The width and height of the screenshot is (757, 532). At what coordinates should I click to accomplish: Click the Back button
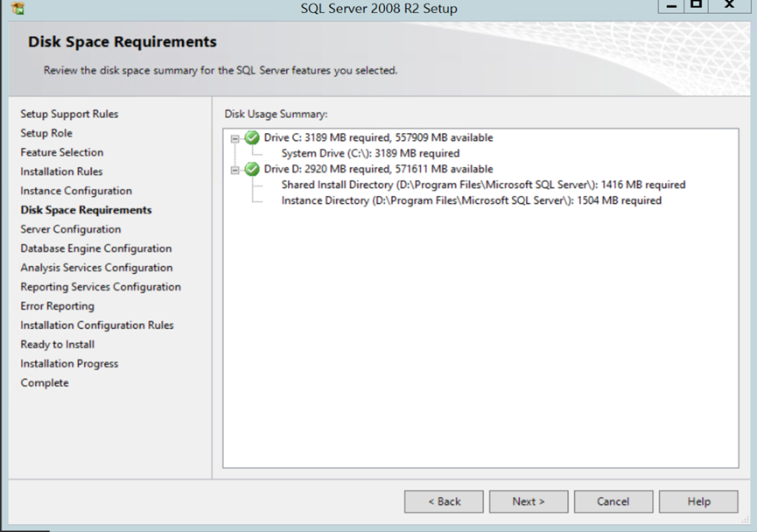click(444, 501)
